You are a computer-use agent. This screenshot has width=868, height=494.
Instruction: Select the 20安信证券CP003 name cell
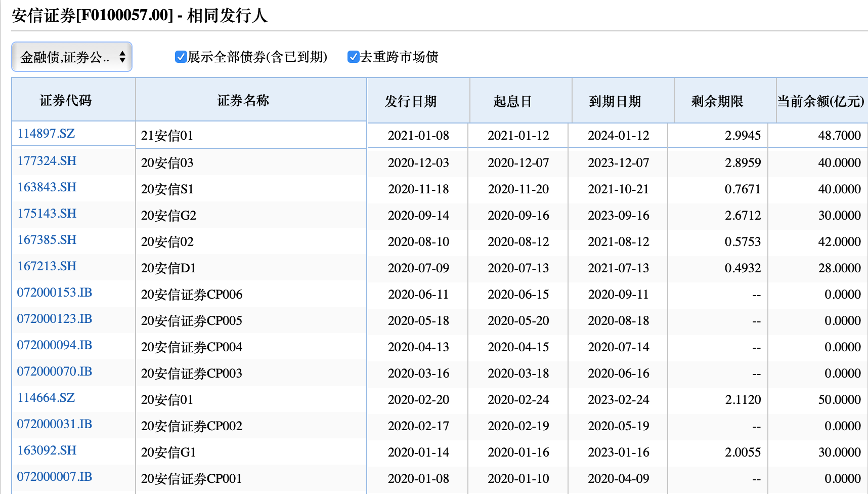coord(251,373)
